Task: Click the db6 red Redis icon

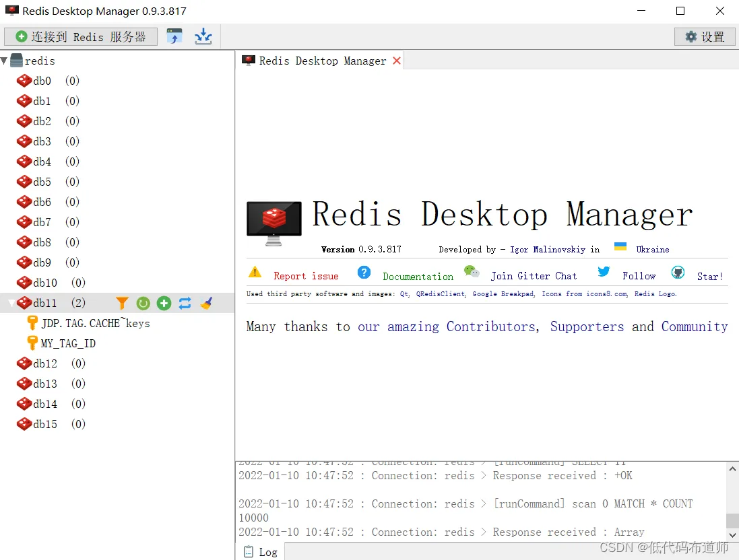Action: click(24, 202)
